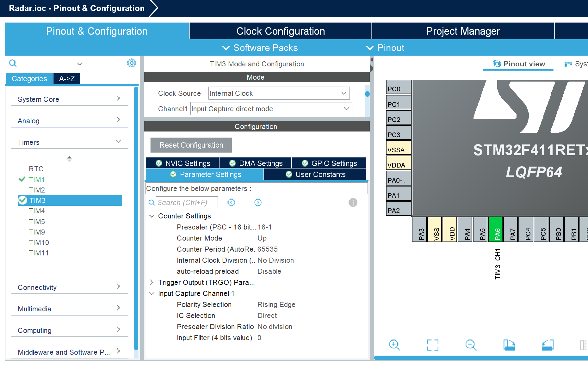Expand the Computing category
The height and width of the screenshot is (367, 588).
[x=70, y=330]
